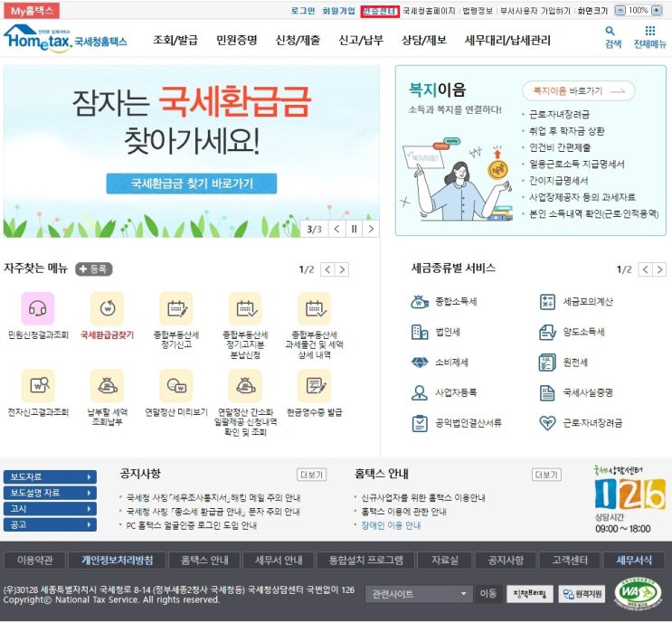Click the 이동 button
672x622 pixels.
(x=487, y=594)
